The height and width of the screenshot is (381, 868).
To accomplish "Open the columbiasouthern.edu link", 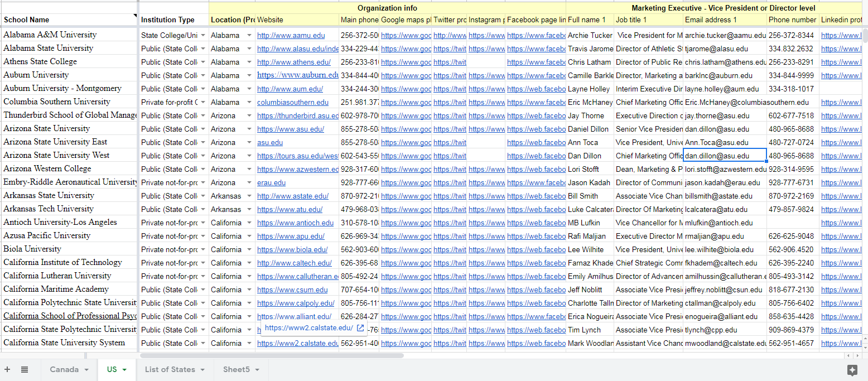I will point(293,102).
